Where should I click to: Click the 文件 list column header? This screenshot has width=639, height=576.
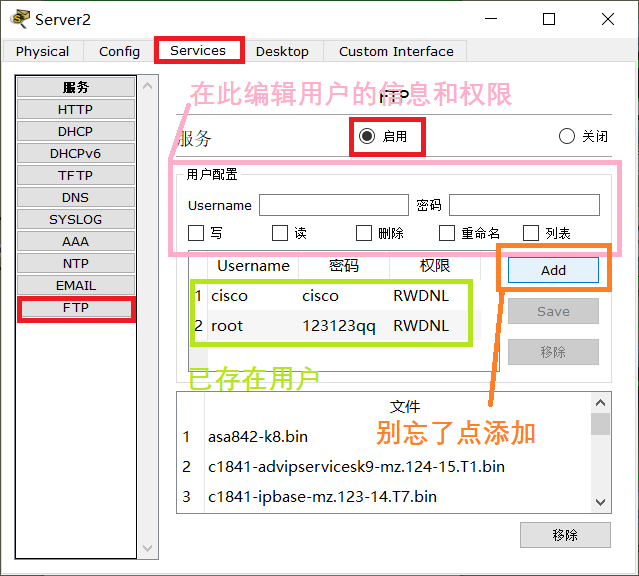[x=405, y=406]
